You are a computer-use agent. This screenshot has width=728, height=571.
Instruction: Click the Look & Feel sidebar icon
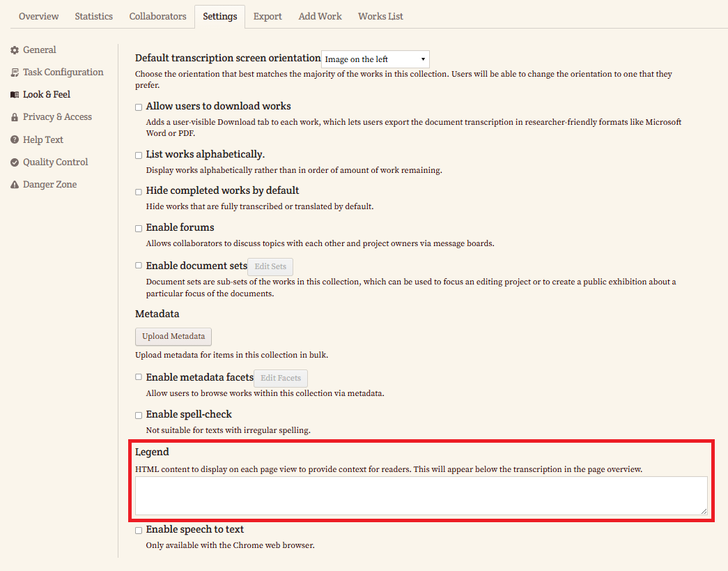(x=15, y=95)
